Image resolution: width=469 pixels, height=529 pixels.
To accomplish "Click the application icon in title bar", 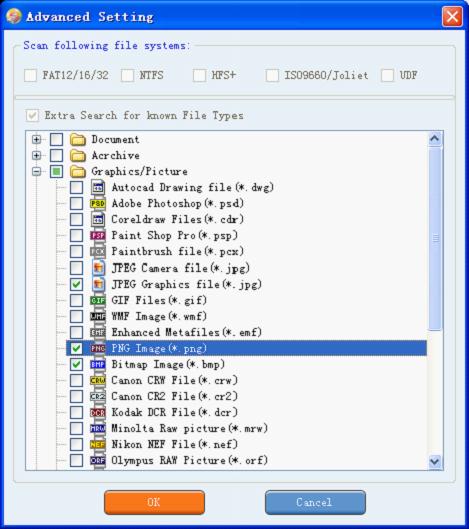I will point(14,16).
